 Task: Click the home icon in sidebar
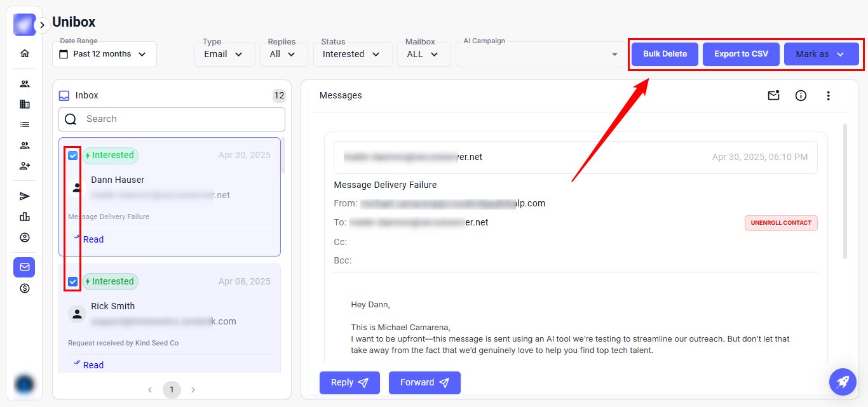coord(25,53)
